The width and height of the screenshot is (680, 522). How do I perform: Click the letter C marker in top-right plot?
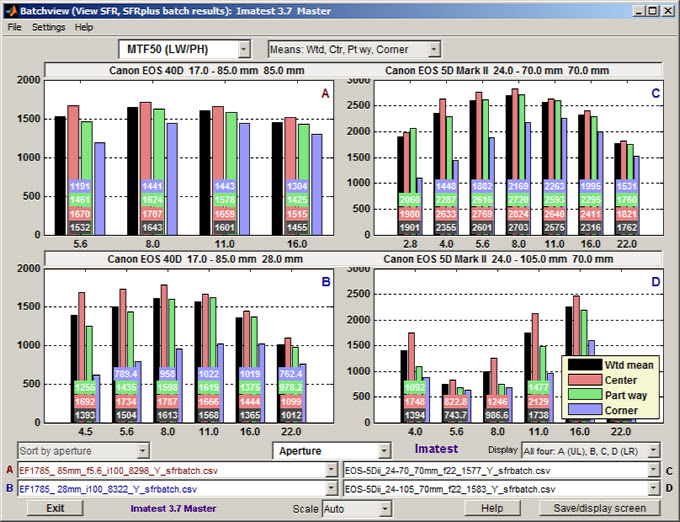655,94
